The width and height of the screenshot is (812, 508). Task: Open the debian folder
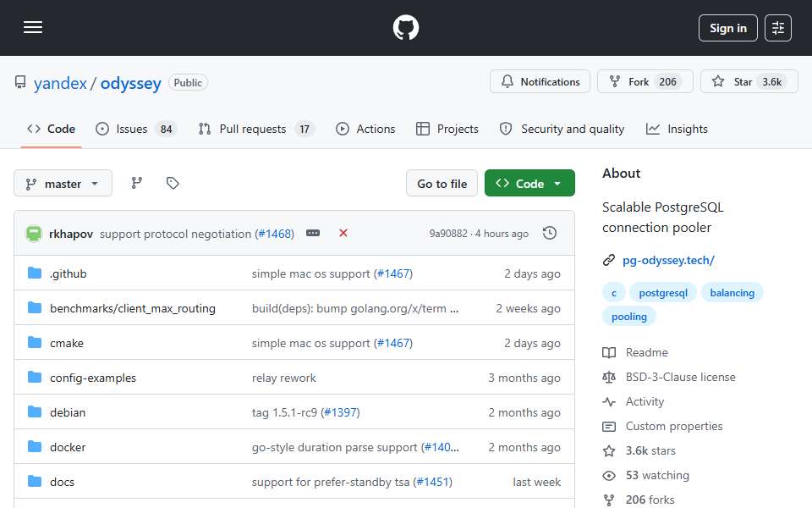68,412
